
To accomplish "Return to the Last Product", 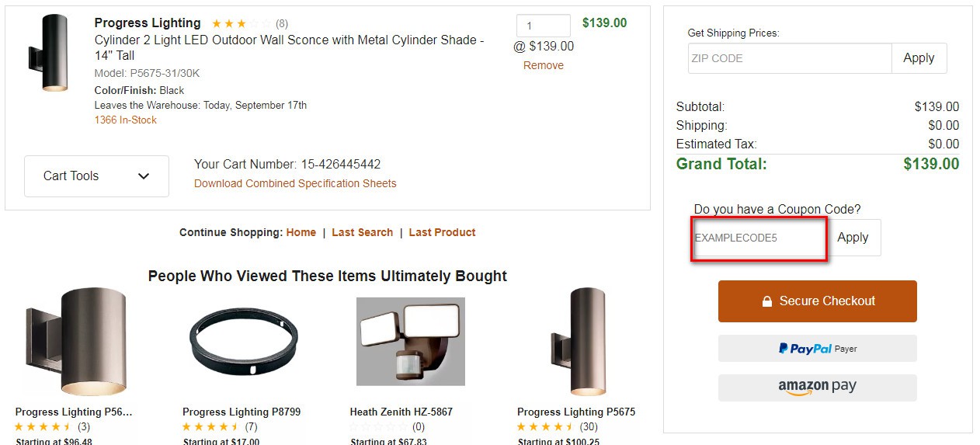I will pos(442,232).
